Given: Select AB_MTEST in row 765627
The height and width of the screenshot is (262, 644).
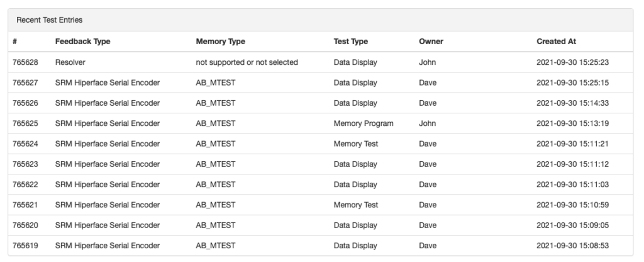Looking at the screenshot, I should (x=216, y=83).
